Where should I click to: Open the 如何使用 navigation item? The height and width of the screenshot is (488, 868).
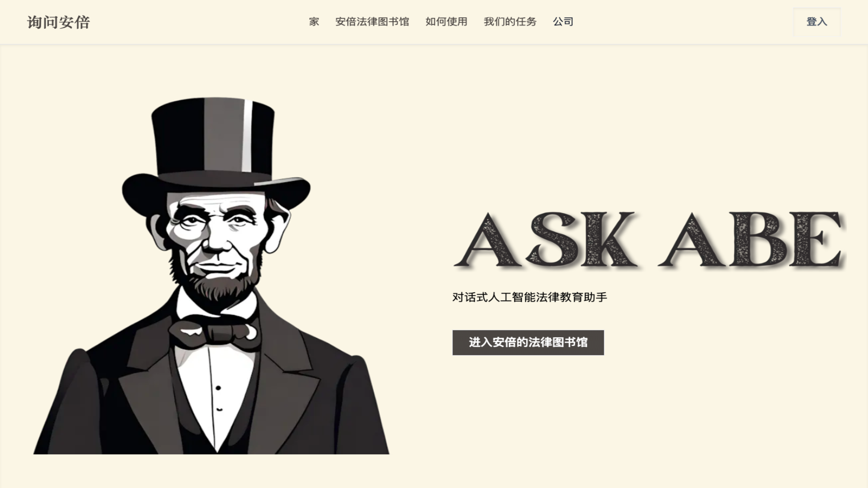(x=446, y=22)
